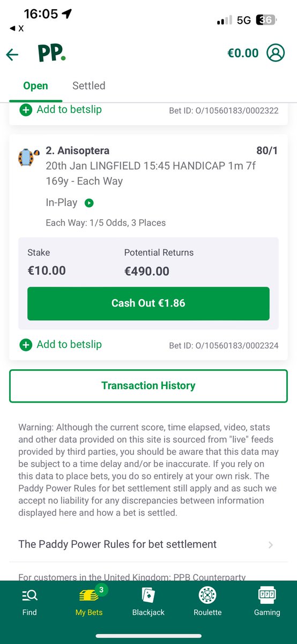Open the Find search icon
This screenshot has height=644, width=297.
point(29,595)
